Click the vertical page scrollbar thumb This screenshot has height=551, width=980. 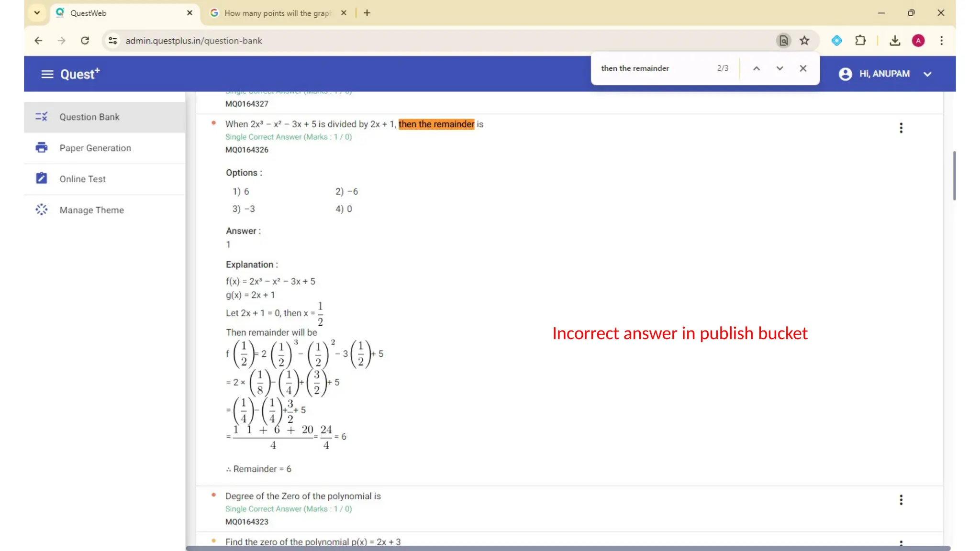tap(954, 175)
